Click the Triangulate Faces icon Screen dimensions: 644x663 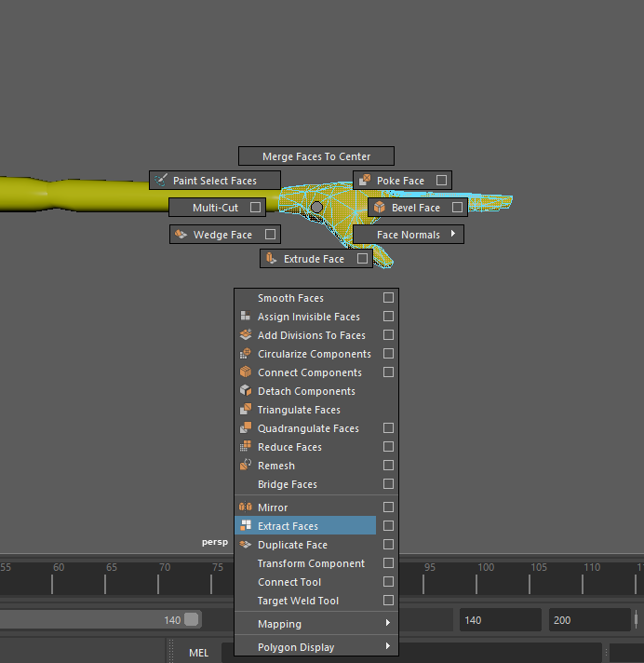click(x=246, y=409)
